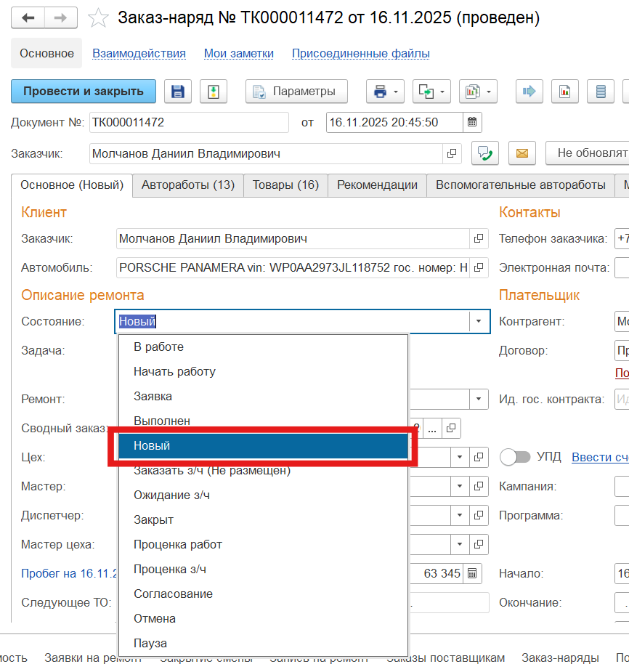Collapse the Состояние dropdown arrow

click(x=479, y=321)
